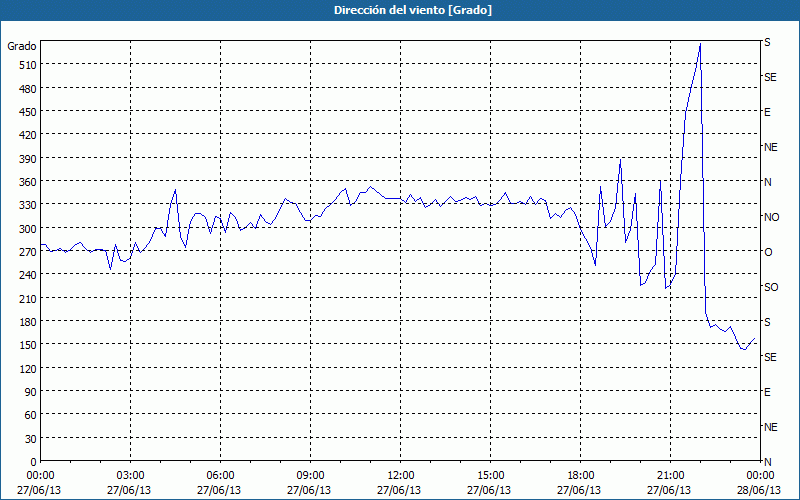Pick the 150 value on the degree axis

click(29, 345)
